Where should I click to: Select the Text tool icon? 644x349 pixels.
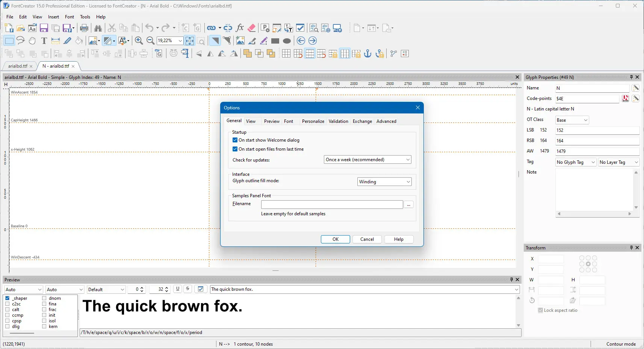pos(44,41)
